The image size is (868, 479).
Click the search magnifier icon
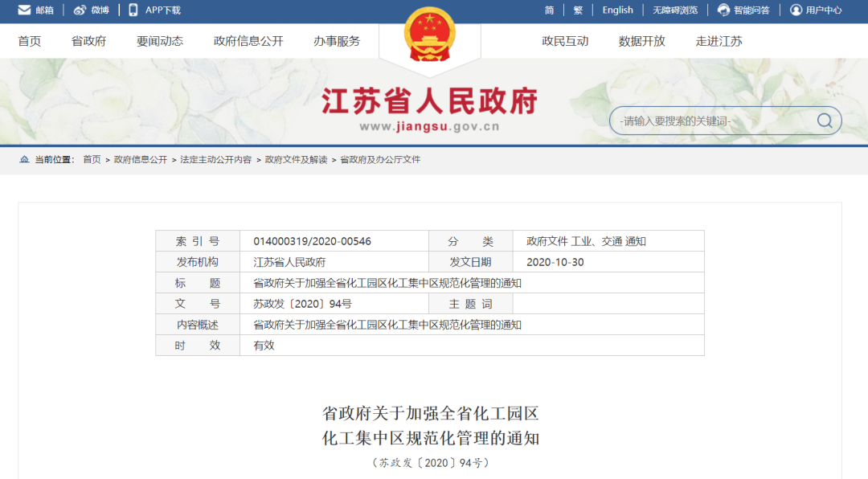pos(824,120)
